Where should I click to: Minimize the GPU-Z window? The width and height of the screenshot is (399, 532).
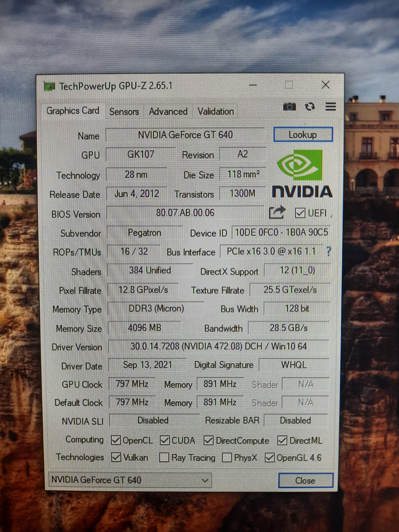pyautogui.click(x=253, y=85)
